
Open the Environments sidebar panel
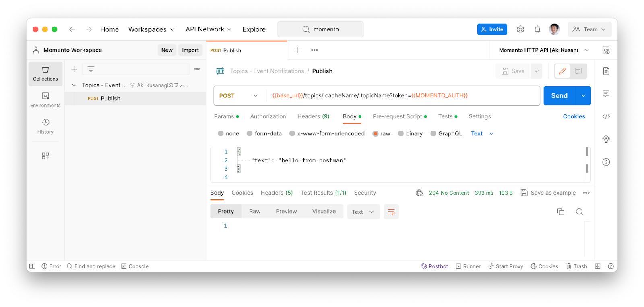pyautogui.click(x=45, y=100)
